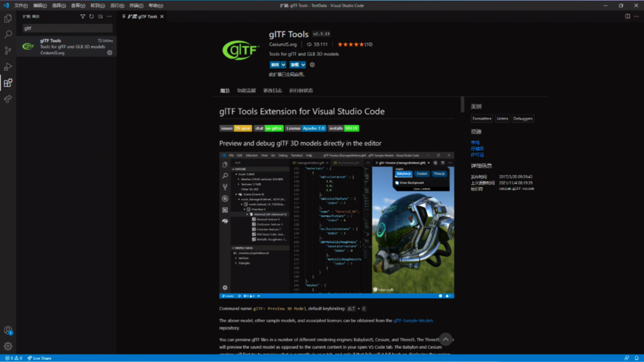
Task: Open editor more actions ellipsis
Action: point(637,17)
